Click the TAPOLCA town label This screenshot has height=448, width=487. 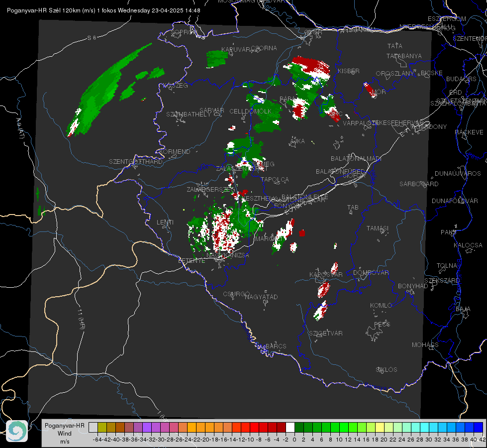pos(275,180)
